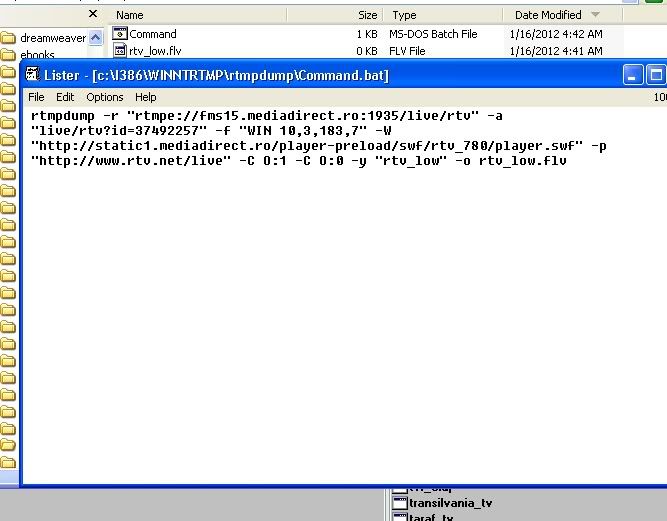Click the dreamweaver folder icon
667x521 pixels.
9,39
